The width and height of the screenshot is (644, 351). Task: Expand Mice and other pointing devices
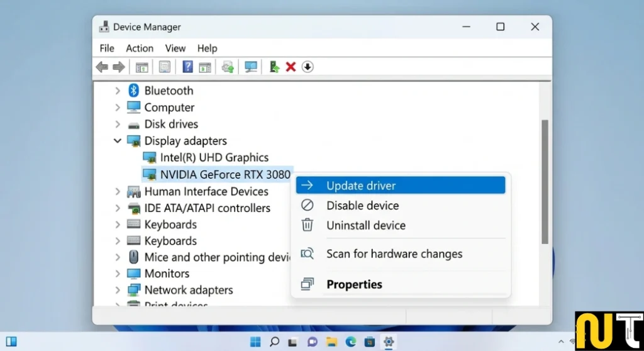click(118, 257)
